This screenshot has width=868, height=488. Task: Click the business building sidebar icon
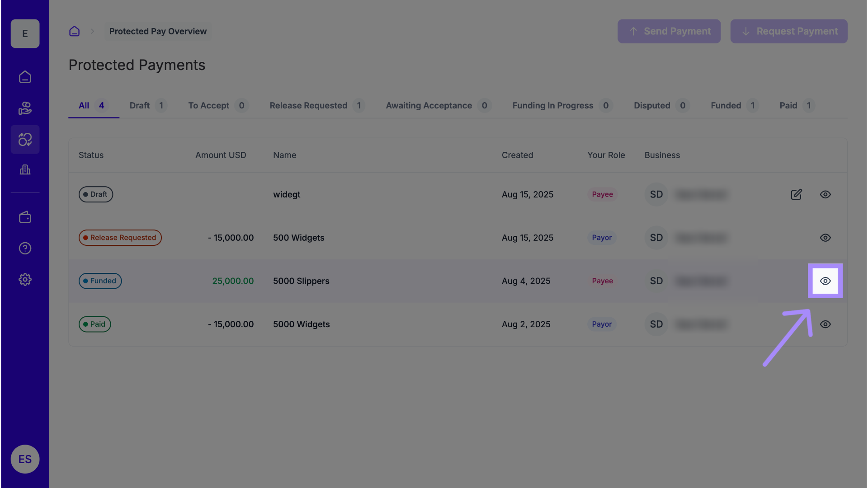(25, 170)
